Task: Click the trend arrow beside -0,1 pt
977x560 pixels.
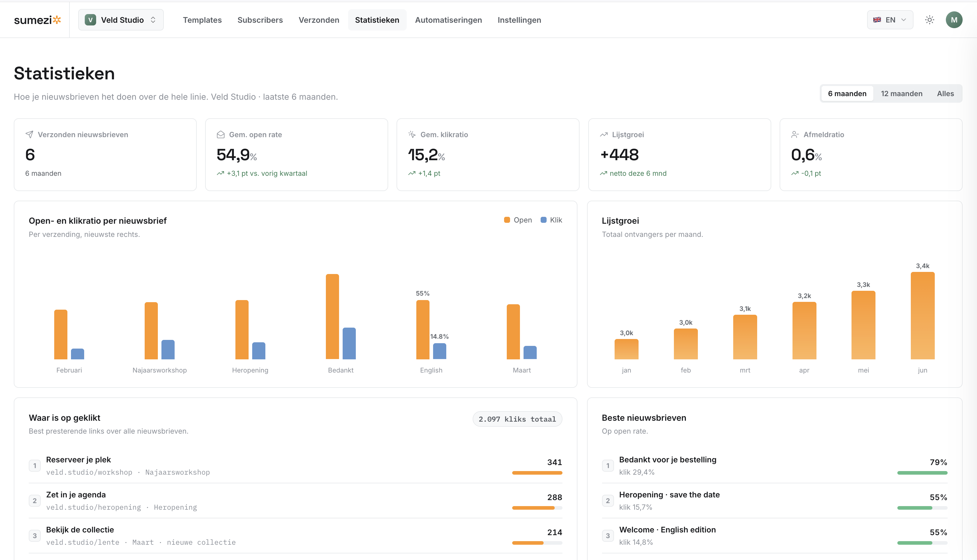Action: coord(795,173)
